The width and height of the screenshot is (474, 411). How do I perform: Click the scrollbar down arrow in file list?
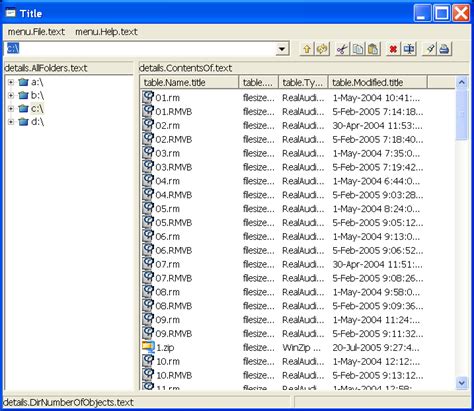click(462, 383)
